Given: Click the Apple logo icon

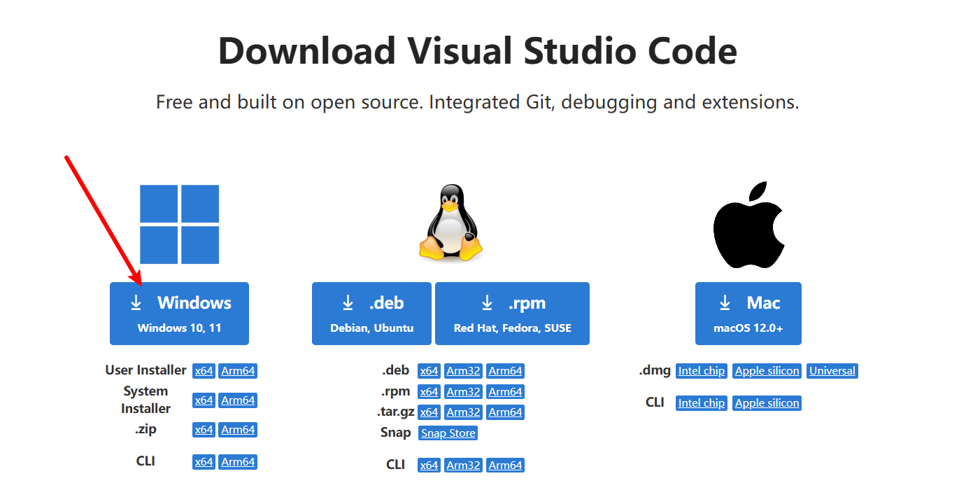Looking at the screenshot, I should click(749, 225).
